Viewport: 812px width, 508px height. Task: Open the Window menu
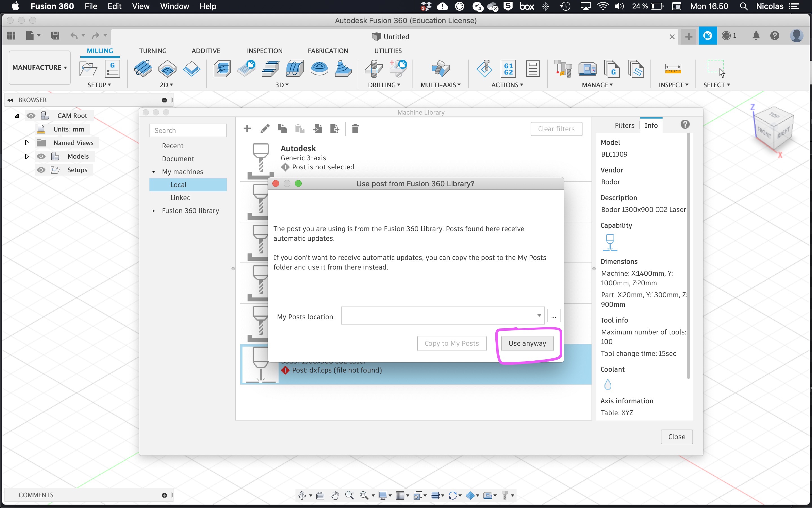175,6
